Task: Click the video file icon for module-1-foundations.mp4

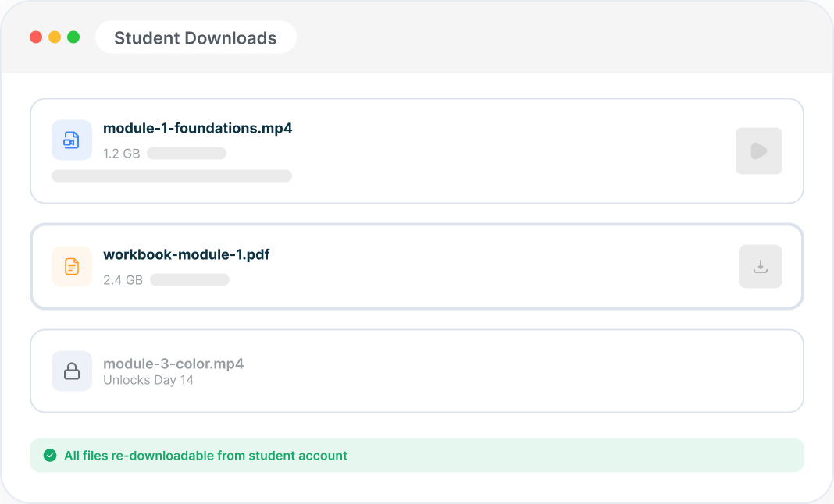Action: (72, 140)
